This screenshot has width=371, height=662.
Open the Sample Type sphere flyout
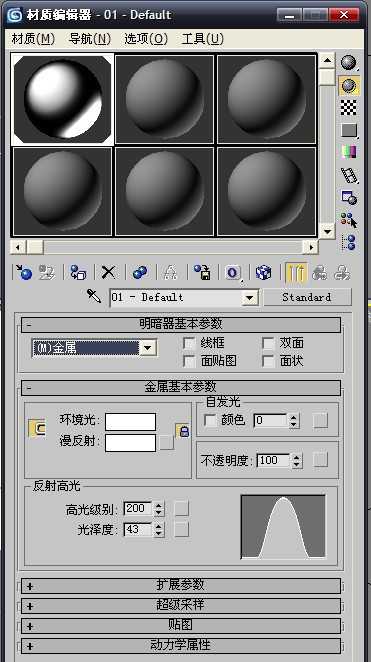point(349,63)
